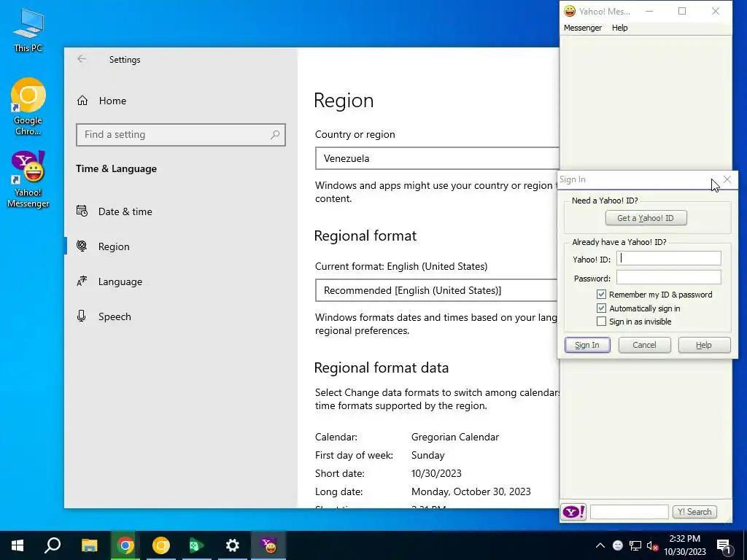The width and height of the screenshot is (747, 560).
Task: Open Language settings page
Action: 109,281
